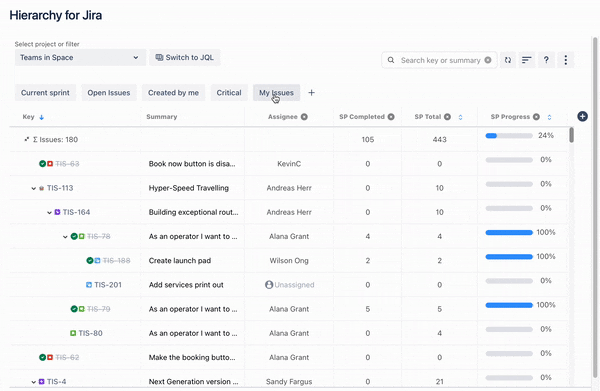
Task: Click the bug icon of TIS-63
Action: pos(50,164)
